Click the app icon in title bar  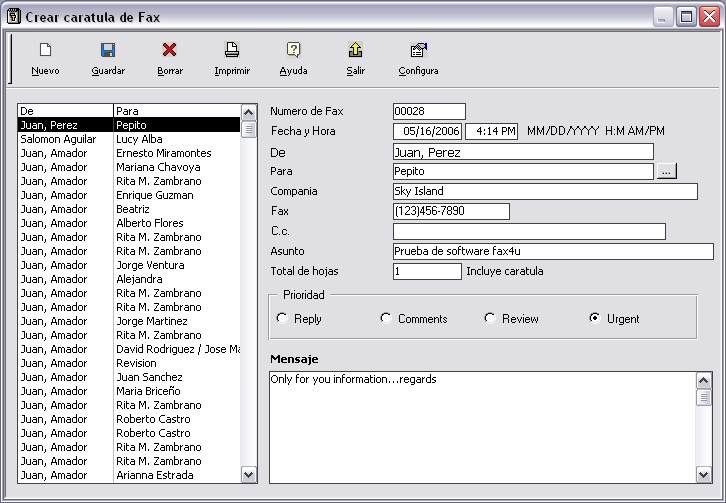14,17
